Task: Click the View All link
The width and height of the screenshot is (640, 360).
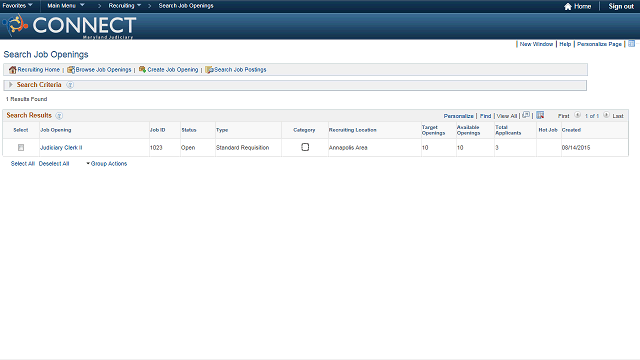Action: (507, 116)
